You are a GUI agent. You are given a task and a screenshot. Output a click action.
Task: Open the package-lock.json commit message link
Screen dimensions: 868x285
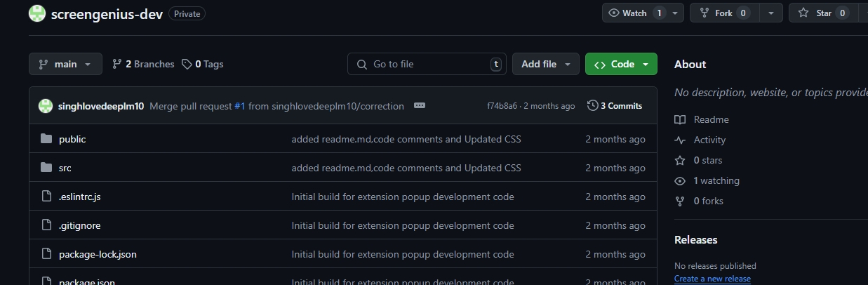pos(403,254)
